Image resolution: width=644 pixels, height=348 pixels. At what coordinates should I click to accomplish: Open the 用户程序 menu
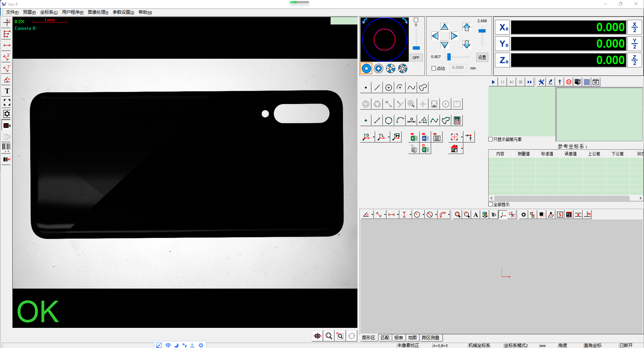coord(72,12)
